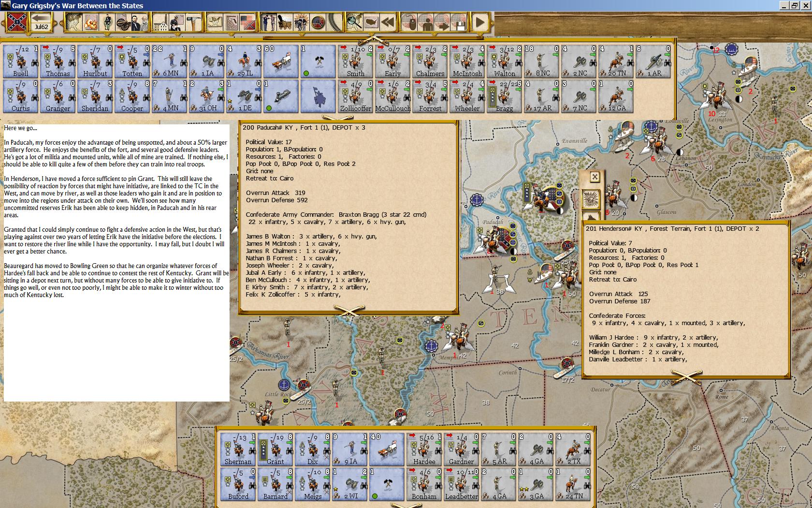
Task: Select the 20 TN cavalry unit card
Action: tap(616, 61)
